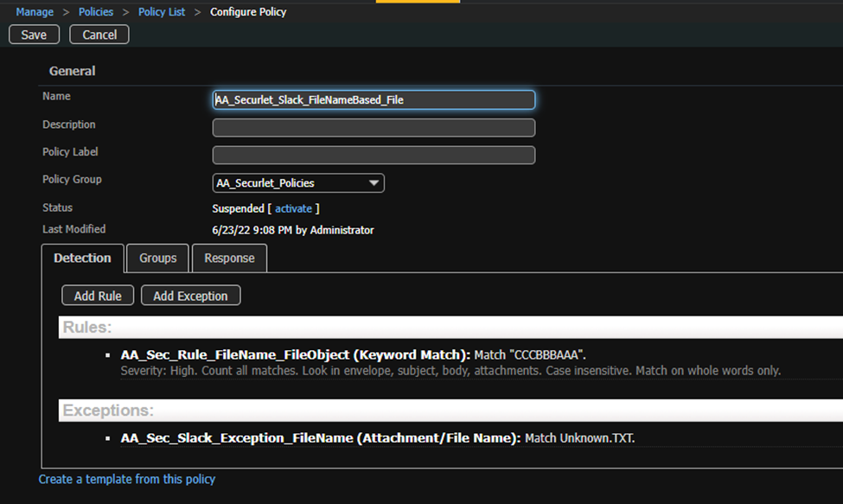The height and width of the screenshot is (504, 843).
Task: Focus the policy Name text field
Action: [374, 100]
